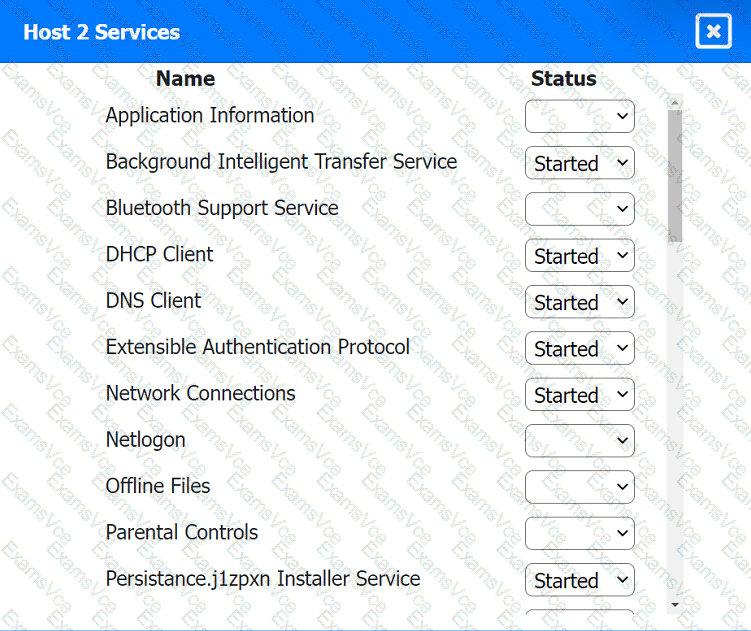This screenshot has height=631, width=751.
Task: Close the Host 2 Services dialog
Action: pyautogui.click(x=713, y=32)
